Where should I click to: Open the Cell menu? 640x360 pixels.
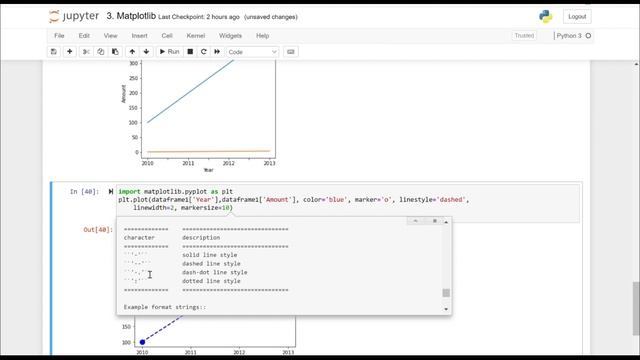(167, 36)
